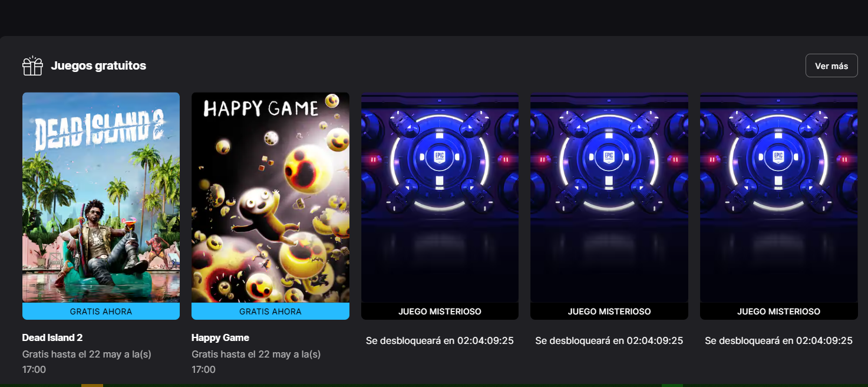
Task: Click free-until date text under Happy Game
Action: (256, 362)
